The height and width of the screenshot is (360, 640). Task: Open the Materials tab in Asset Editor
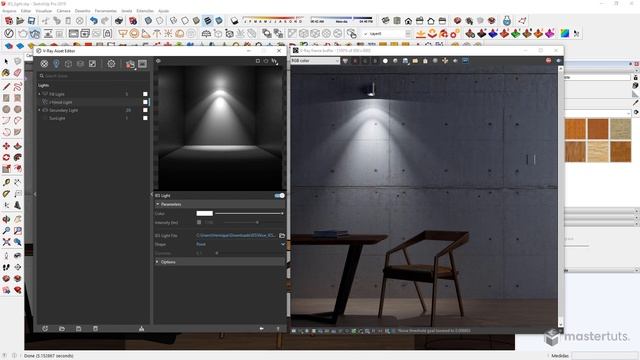(44, 64)
